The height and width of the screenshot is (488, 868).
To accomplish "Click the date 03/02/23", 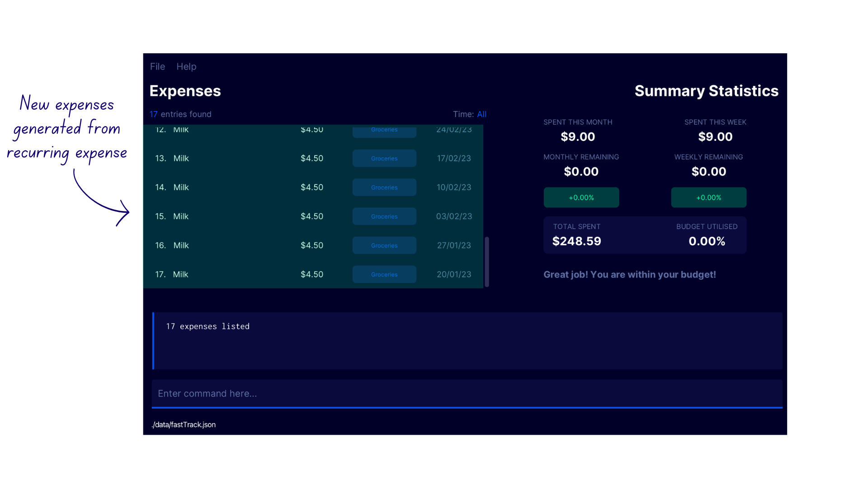I will (x=454, y=216).
